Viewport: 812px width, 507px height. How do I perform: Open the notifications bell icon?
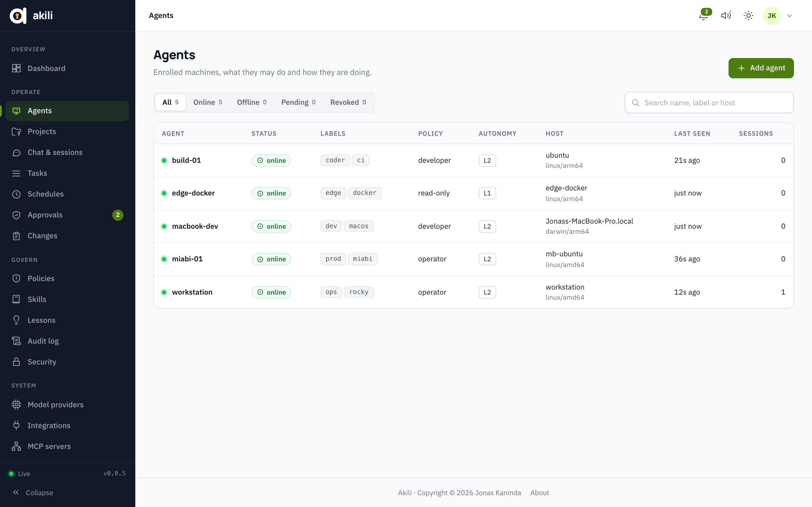704,16
